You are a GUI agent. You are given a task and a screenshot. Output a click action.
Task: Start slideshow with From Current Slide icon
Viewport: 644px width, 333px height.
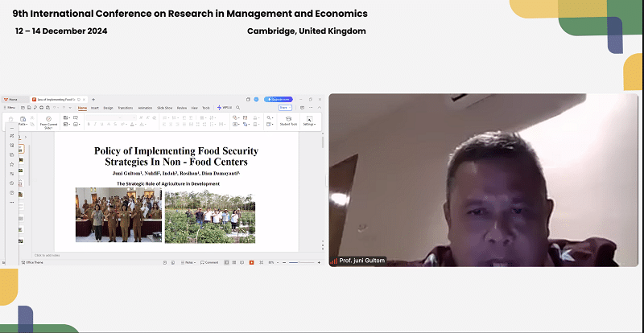48,121
